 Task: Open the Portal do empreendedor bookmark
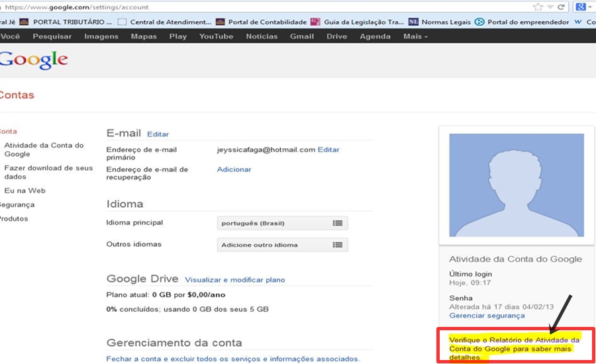tap(522, 22)
